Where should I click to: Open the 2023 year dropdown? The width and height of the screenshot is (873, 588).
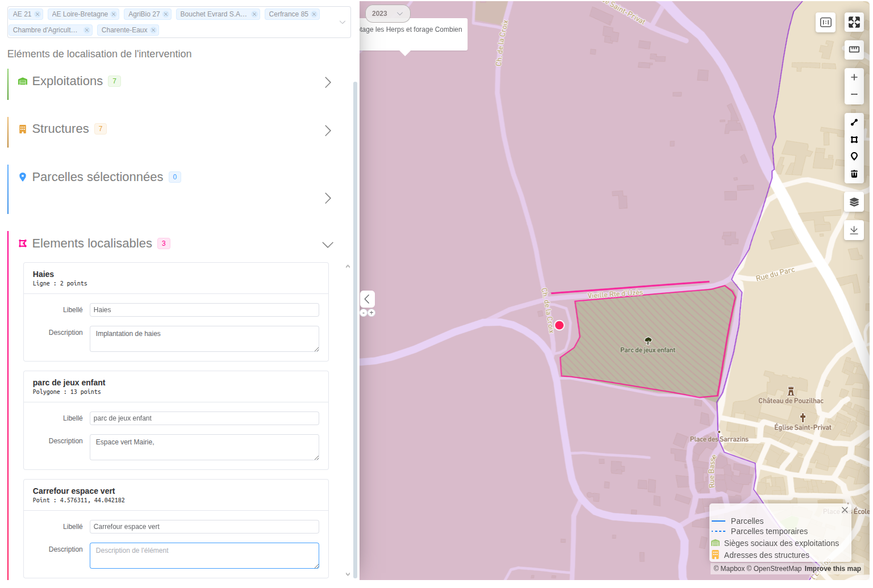pyautogui.click(x=388, y=13)
